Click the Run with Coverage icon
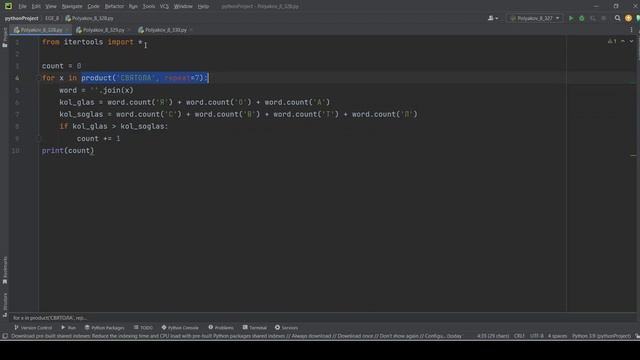The width and height of the screenshot is (640, 360). (593, 18)
